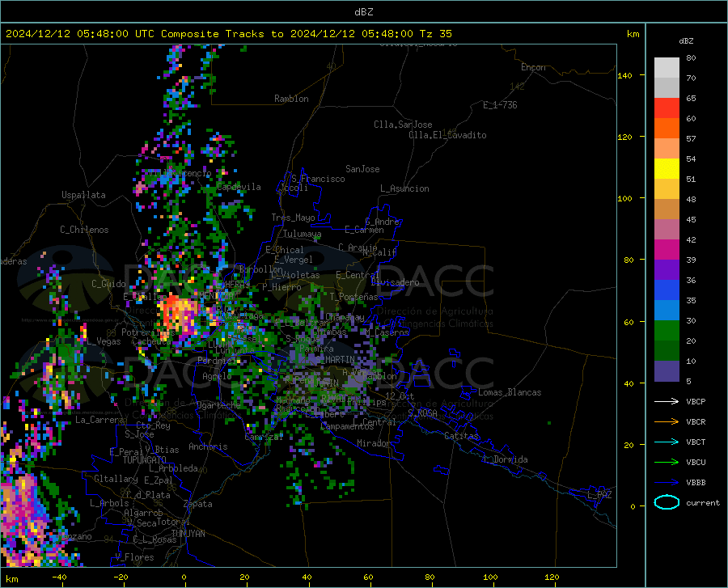Viewport: 728px width, 588px height.
Task: Click the 'TUNUYAN' place label
Action: [x=188, y=534]
